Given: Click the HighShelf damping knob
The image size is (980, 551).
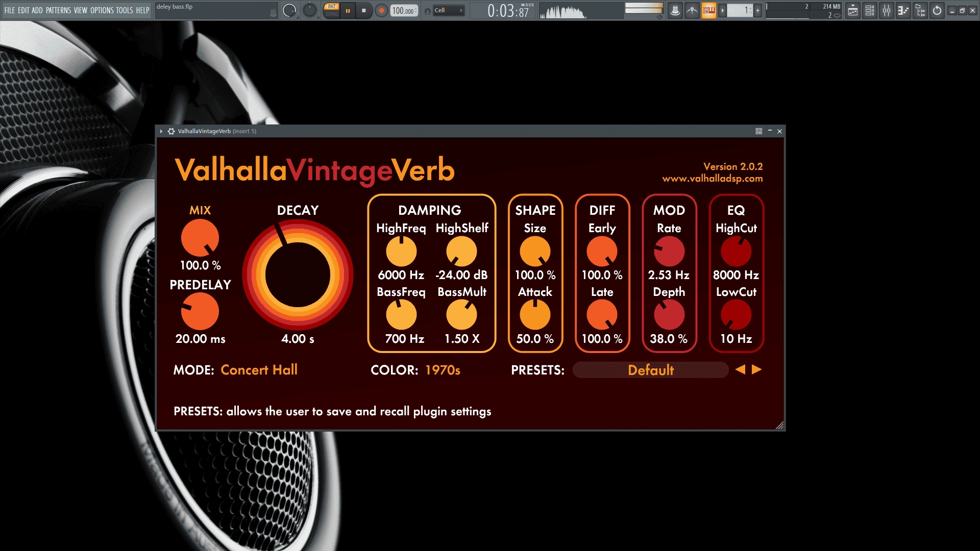Looking at the screenshot, I should click(461, 252).
